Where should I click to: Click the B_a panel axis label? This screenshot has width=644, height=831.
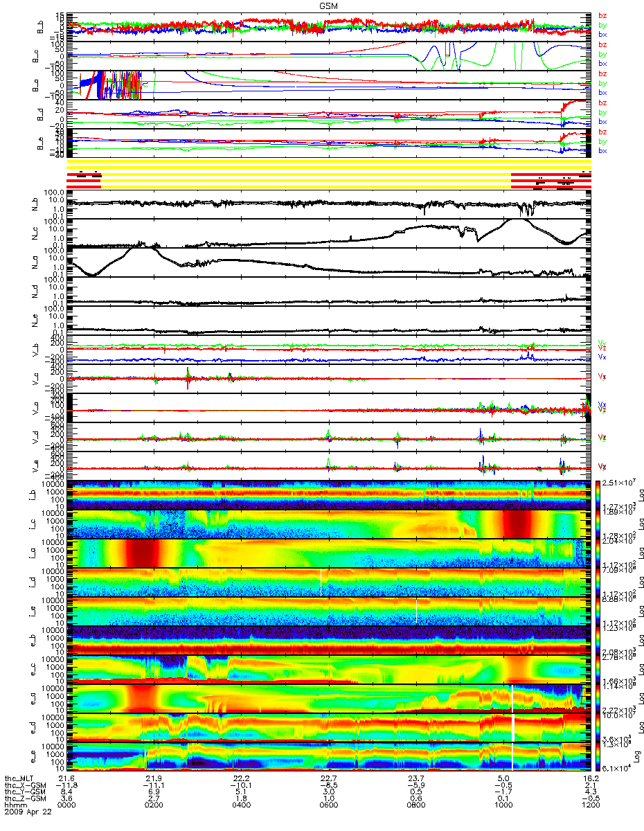point(35,85)
